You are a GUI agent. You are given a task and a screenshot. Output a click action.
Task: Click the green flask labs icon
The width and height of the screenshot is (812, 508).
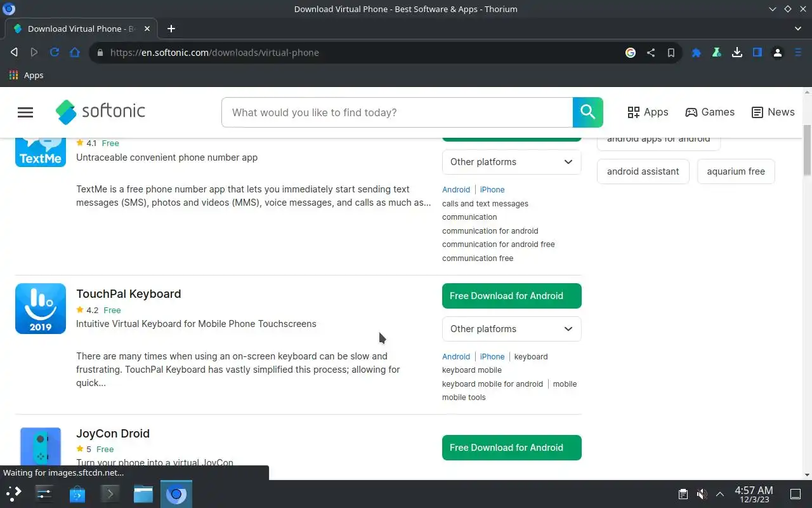coord(717,53)
